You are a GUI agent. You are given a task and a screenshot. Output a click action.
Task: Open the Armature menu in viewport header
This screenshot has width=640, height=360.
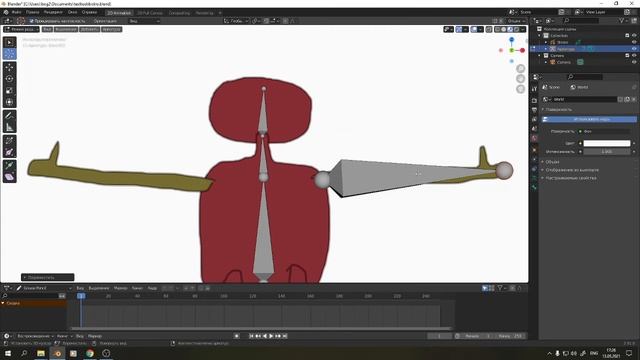tap(111, 29)
